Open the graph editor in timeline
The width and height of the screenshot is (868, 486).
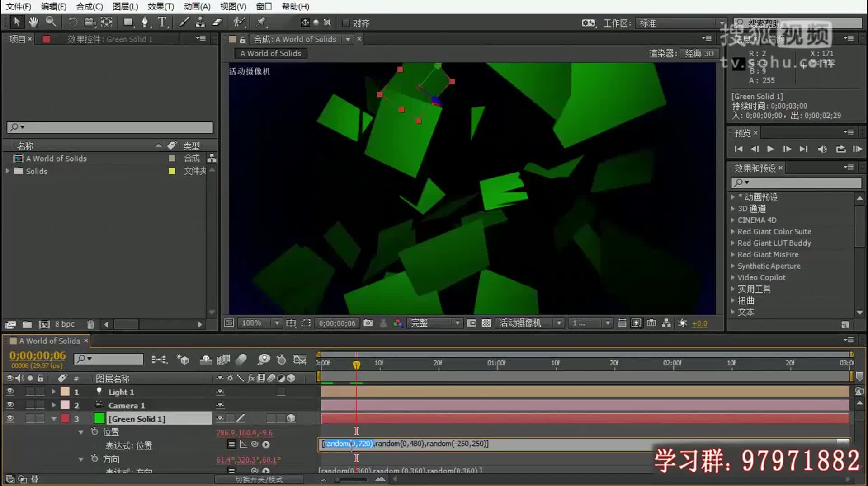300,360
